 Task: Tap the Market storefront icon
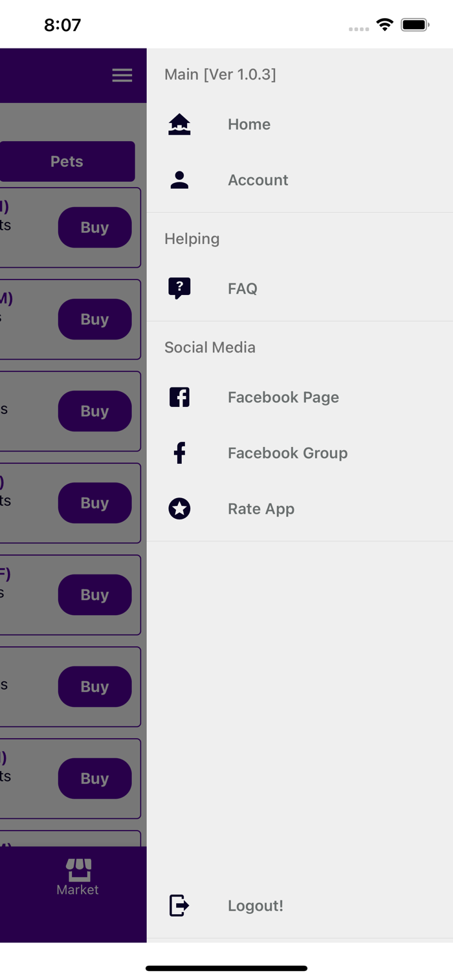click(x=78, y=869)
